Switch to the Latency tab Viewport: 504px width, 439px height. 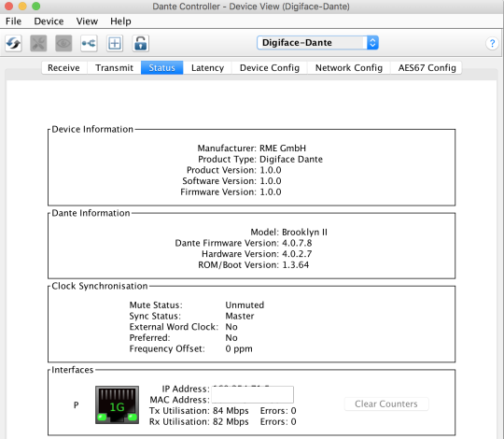pyautogui.click(x=207, y=67)
